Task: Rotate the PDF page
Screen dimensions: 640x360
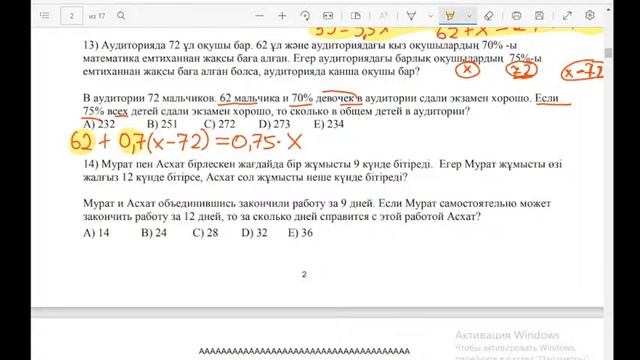Action: pyautogui.click(x=305, y=16)
